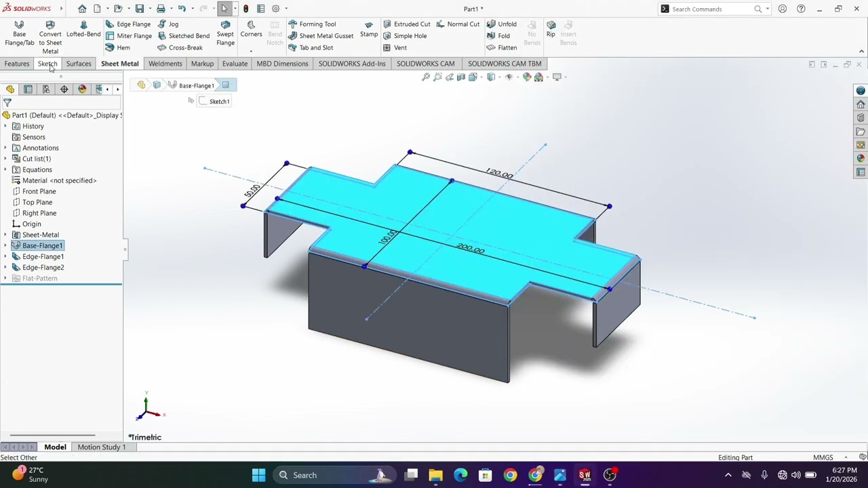
Task: Click the Edit Appearance icon
Action: pyautogui.click(x=527, y=77)
